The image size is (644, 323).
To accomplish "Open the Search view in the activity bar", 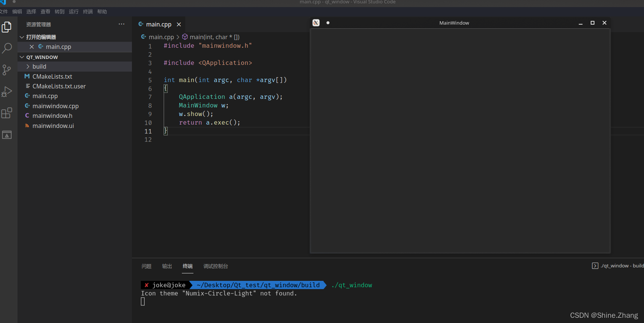I will [7, 48].
